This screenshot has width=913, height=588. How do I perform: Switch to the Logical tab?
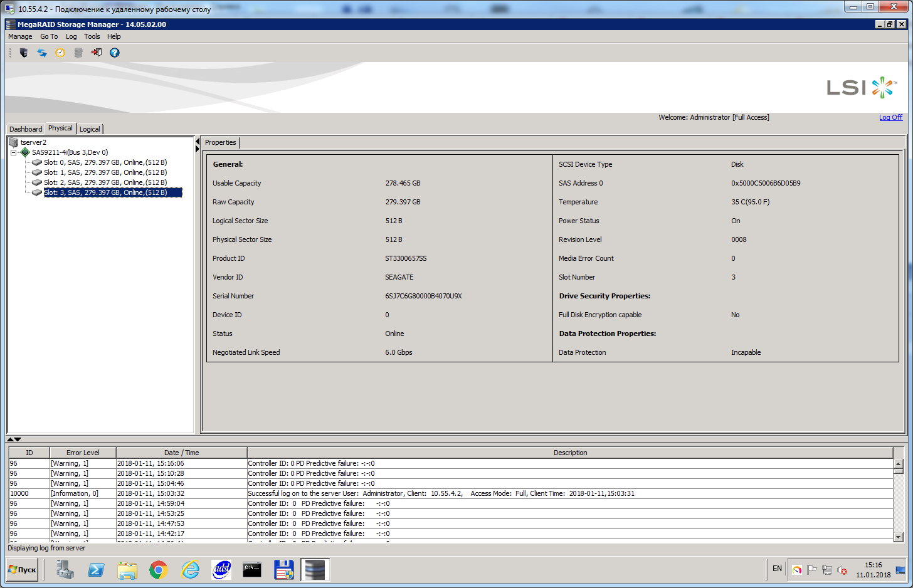[90, 129]
